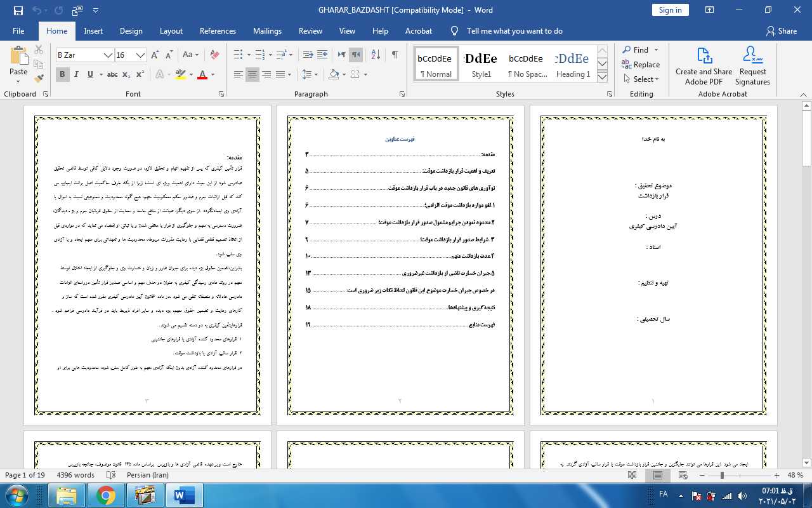Click the Clear All Formatting eraser icon
Viewport: 812px width, 508px height.
214,55
